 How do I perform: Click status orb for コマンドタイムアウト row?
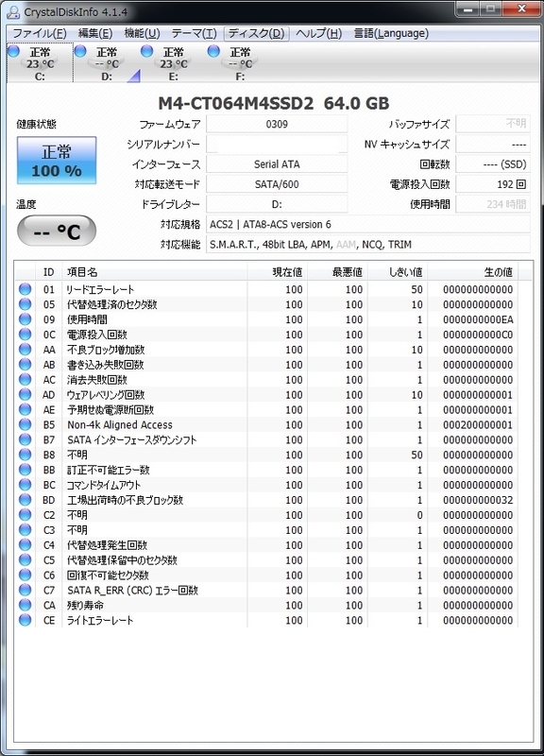click(25, 485)
